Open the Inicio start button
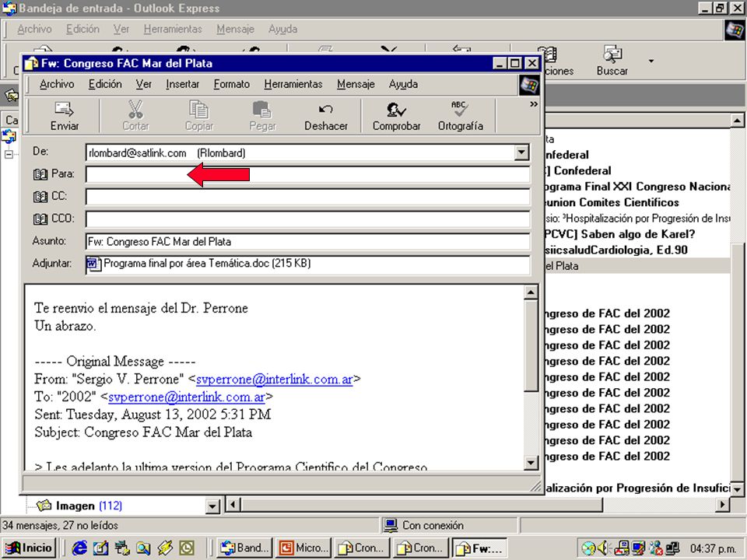This screenshot has width=747, height=560. pos(29,548)
